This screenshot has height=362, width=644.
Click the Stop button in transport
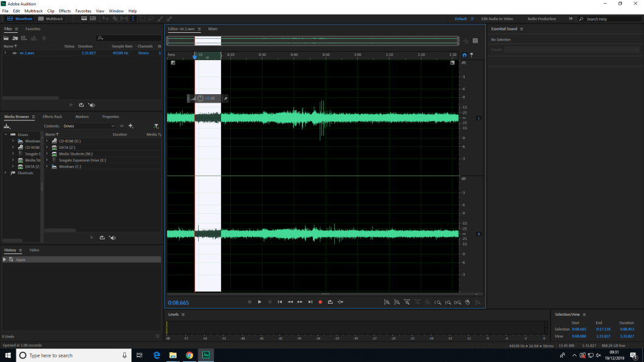point(250,302)
